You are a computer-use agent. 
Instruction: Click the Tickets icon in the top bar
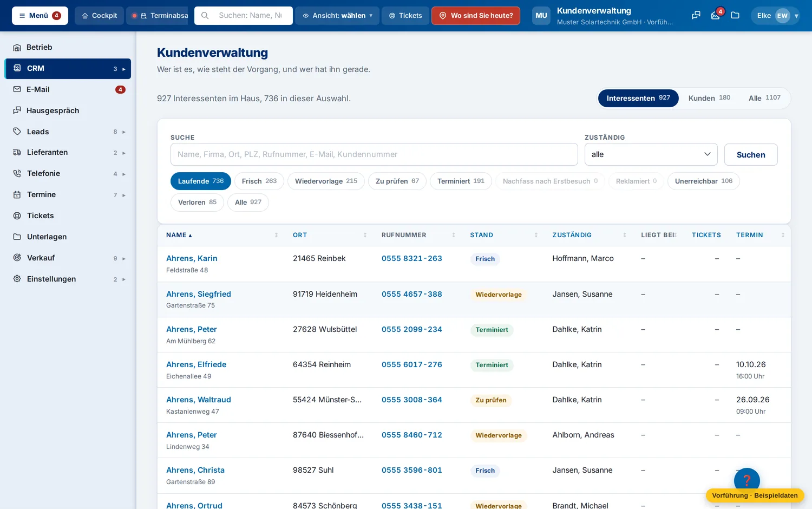coord(392,16)
